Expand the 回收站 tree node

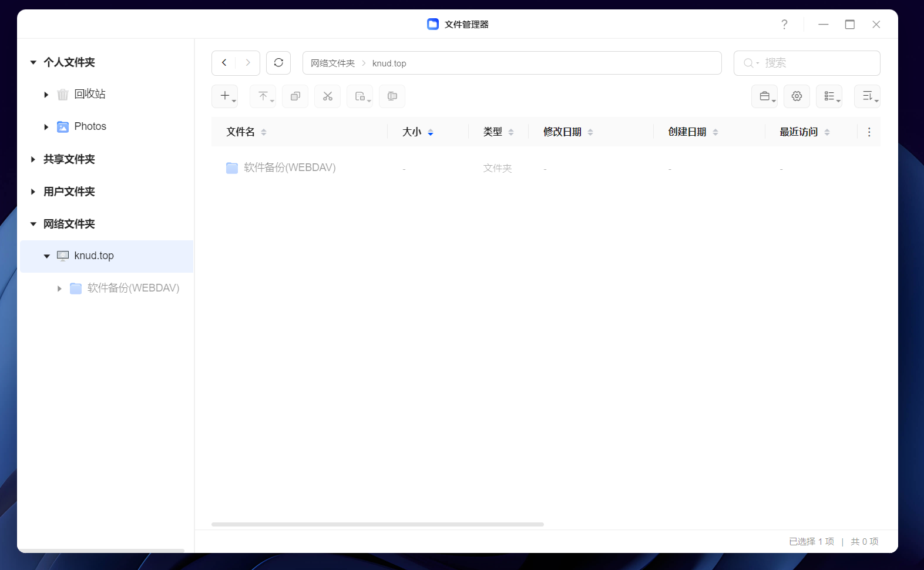46,95
